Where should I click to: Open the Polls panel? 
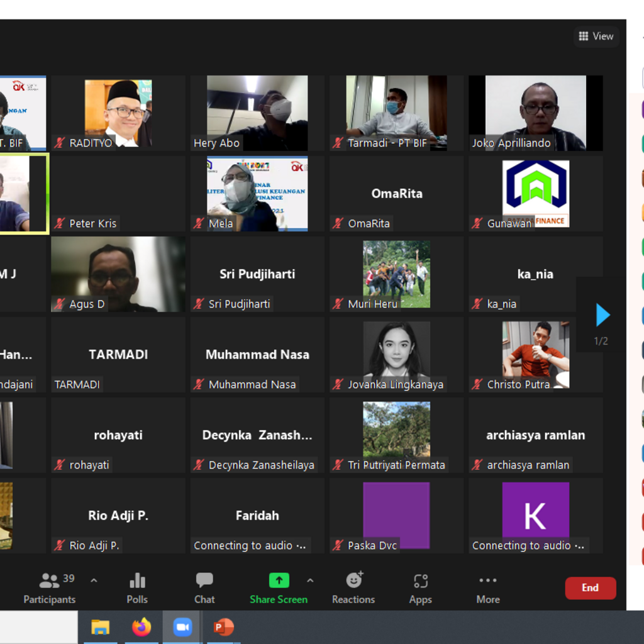137,588
